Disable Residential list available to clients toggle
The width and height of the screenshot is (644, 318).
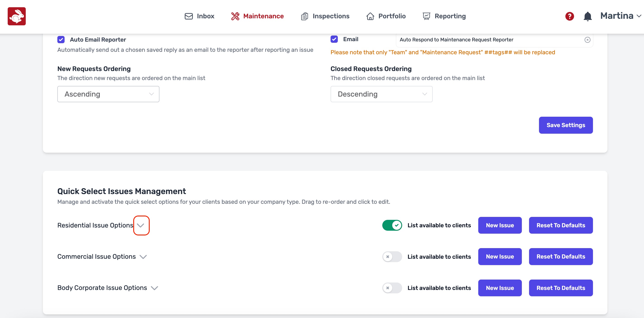tap(392, 225)
